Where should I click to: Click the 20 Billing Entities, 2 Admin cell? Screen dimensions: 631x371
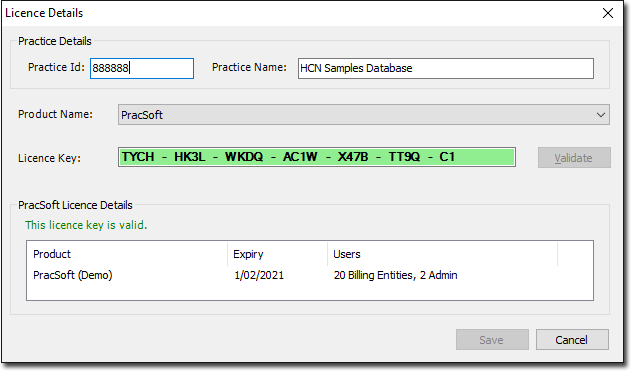396,276
